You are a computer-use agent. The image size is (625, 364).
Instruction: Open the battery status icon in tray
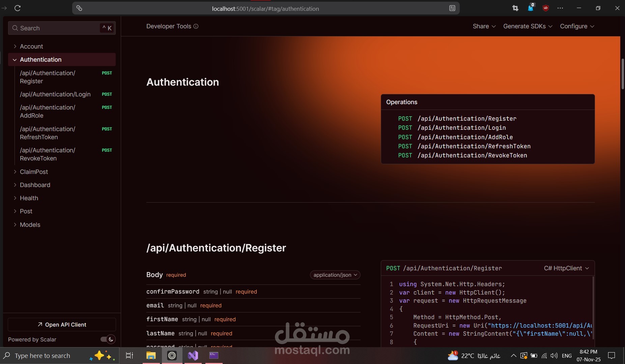[534, 356]
